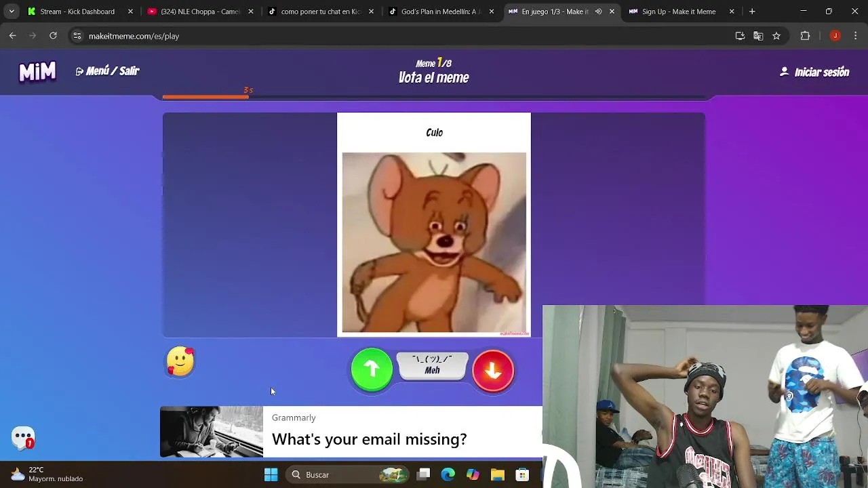Click the taskbar Buscar search box
The height and width of the screenshot is (488, 868).
coord(347,474)
